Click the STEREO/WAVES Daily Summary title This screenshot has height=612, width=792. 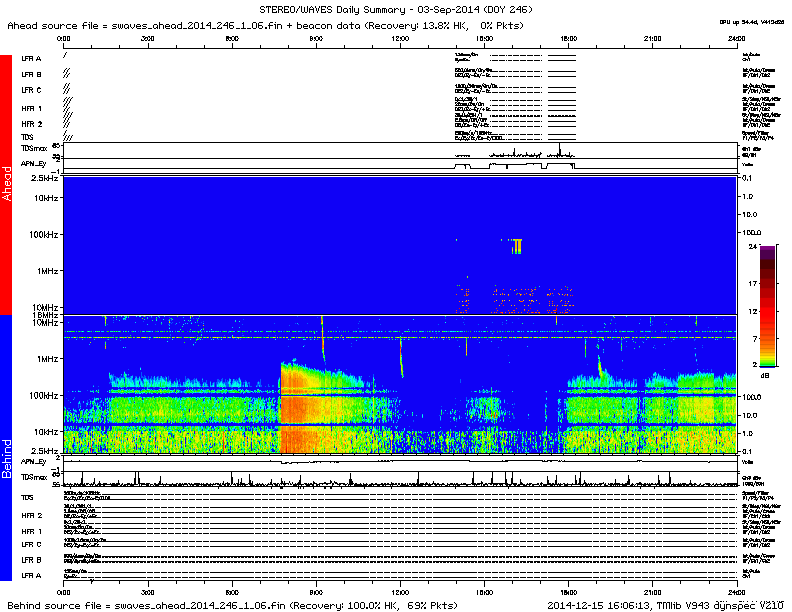coord(395,10)
